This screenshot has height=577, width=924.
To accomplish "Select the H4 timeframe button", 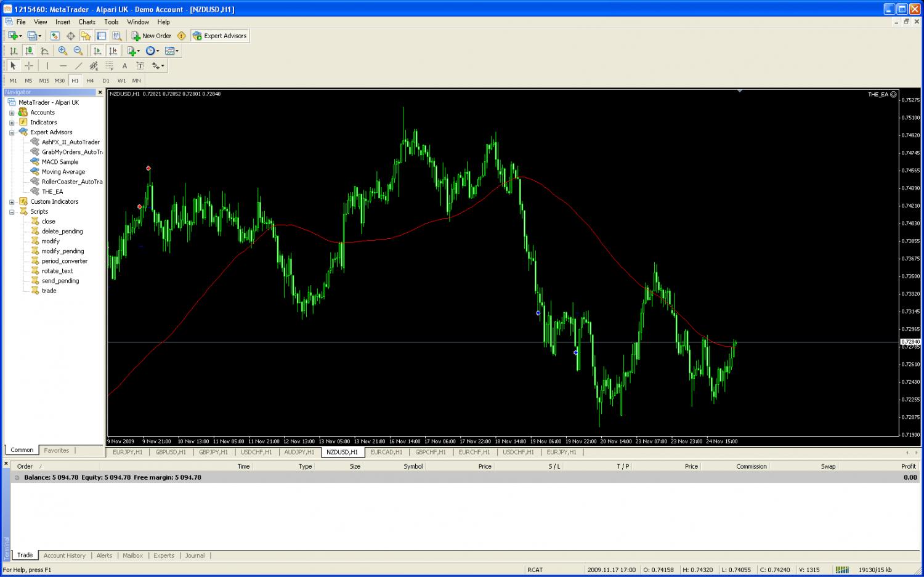I will tap(90, 81).
